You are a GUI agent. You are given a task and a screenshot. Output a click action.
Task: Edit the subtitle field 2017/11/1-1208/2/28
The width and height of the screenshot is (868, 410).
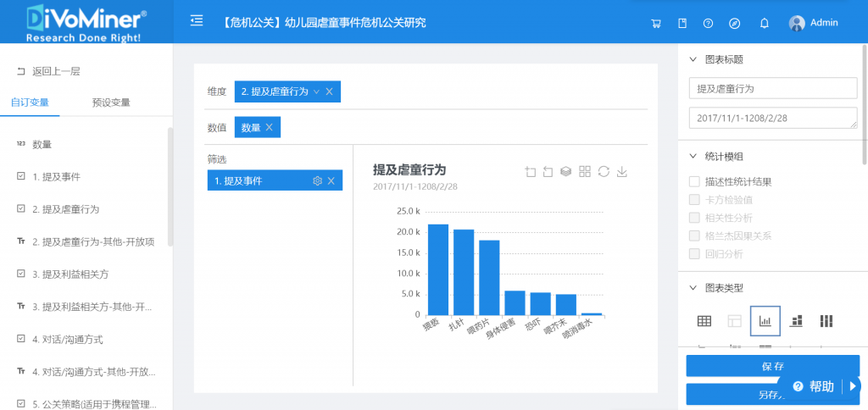coord(773,118)
